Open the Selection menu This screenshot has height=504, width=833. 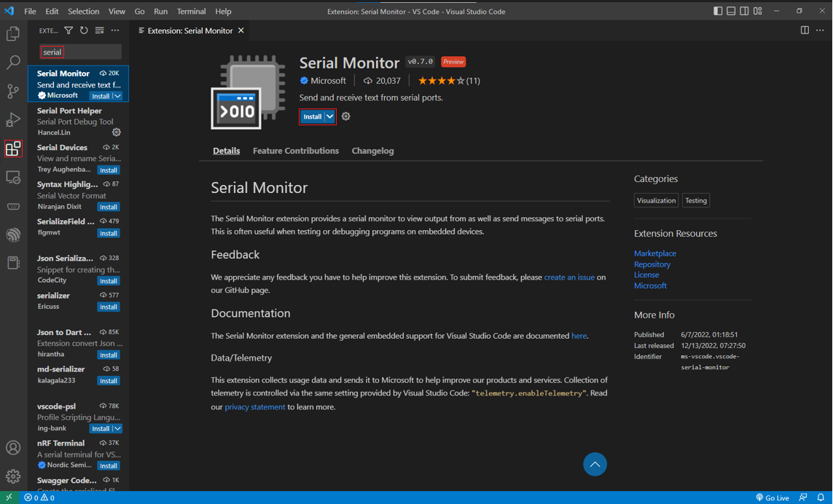[x=83, y=11]
